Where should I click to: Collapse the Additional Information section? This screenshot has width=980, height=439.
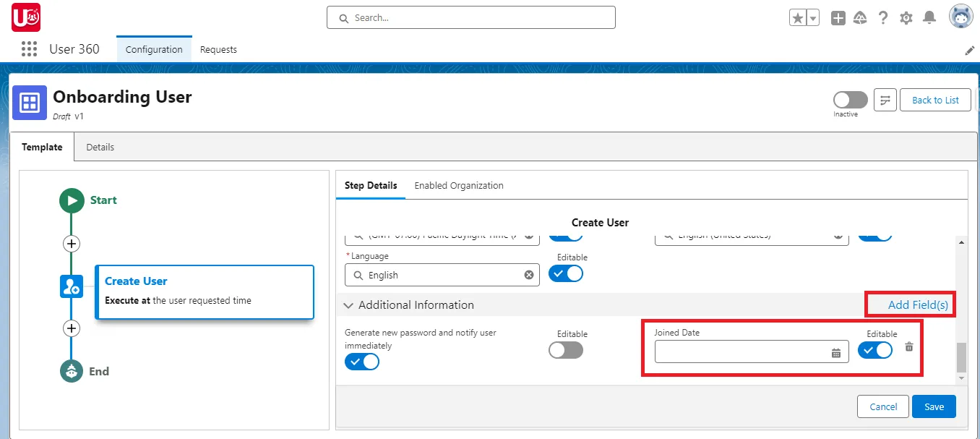click(349, 304)
